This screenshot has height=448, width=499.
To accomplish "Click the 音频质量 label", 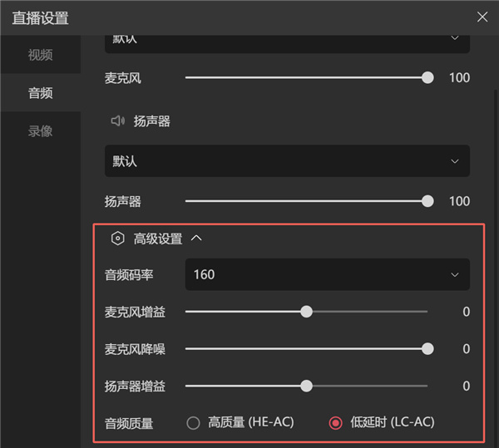I will [x=129, y=423].
